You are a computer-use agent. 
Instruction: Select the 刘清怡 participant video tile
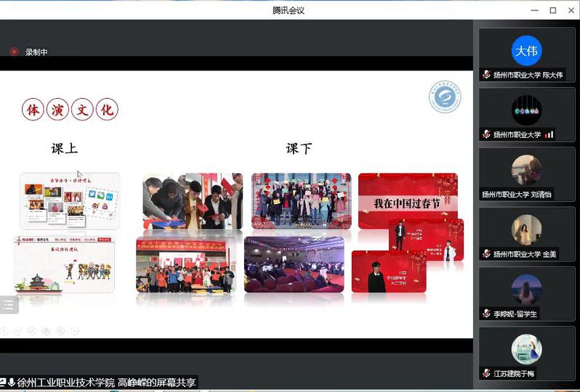pos(526,175)
